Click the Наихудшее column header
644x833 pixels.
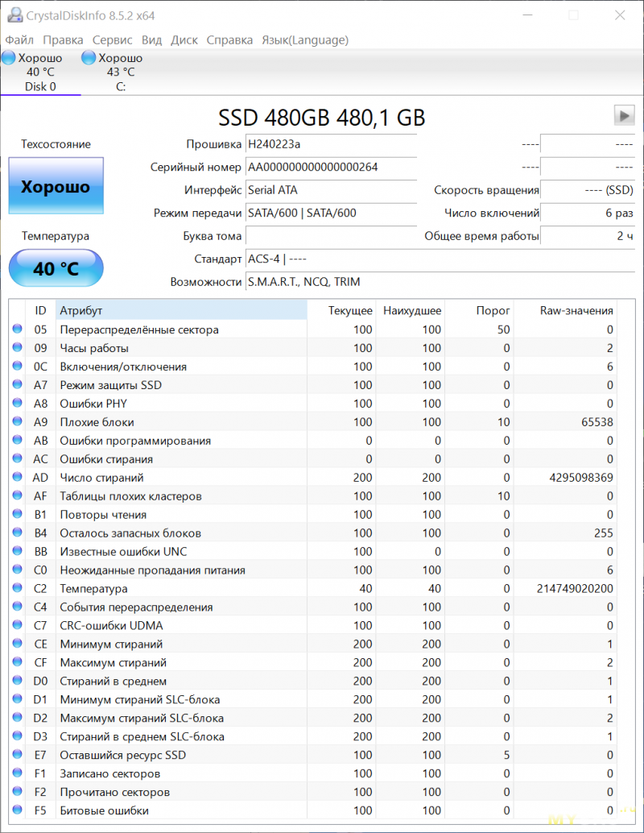point(411,310)
